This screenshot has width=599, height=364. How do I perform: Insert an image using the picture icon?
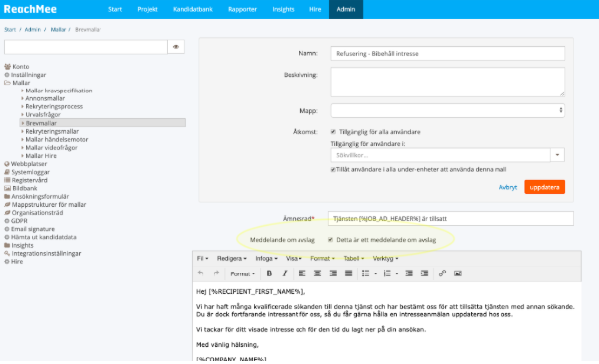[x=458, y=273]
